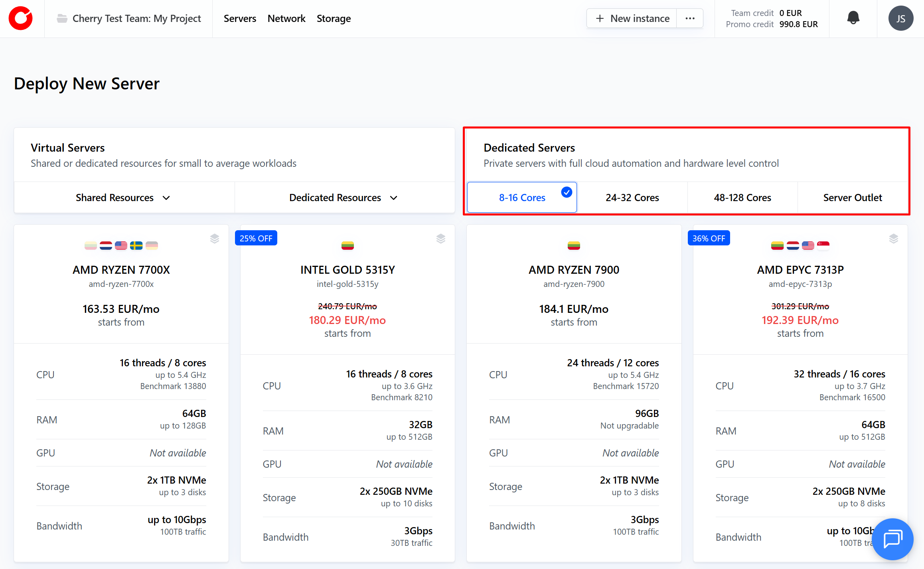Viewport: 924px width, 569px height.
Task: Click the layers icon on INTEL GOLD 5315Y card
Action: point(441,239)
